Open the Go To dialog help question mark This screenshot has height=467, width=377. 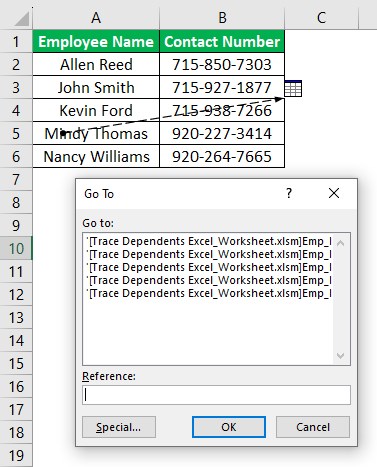coord(289,193)
